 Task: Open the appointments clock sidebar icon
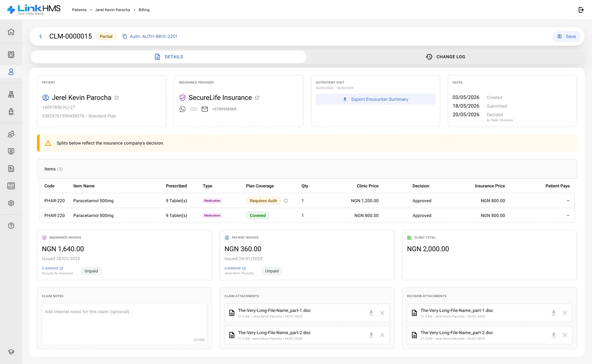click(11, 55)
